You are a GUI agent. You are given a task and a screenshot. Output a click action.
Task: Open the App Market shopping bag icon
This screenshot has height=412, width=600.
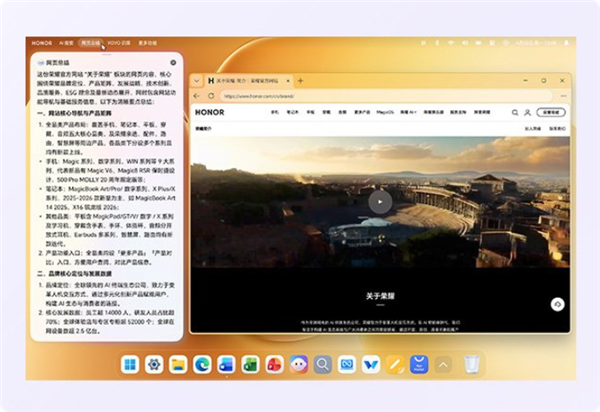pyautogui.click(x=419, y=365)
